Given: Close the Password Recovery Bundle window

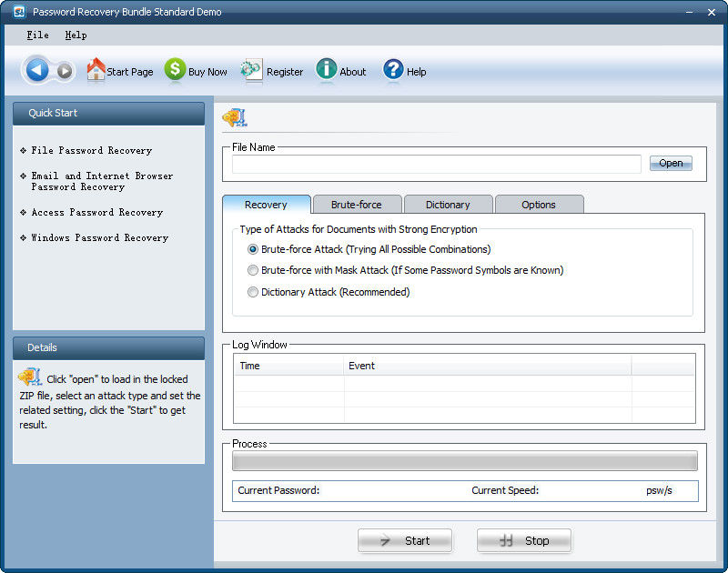Looking at the screenshot, I should (712, 12).
